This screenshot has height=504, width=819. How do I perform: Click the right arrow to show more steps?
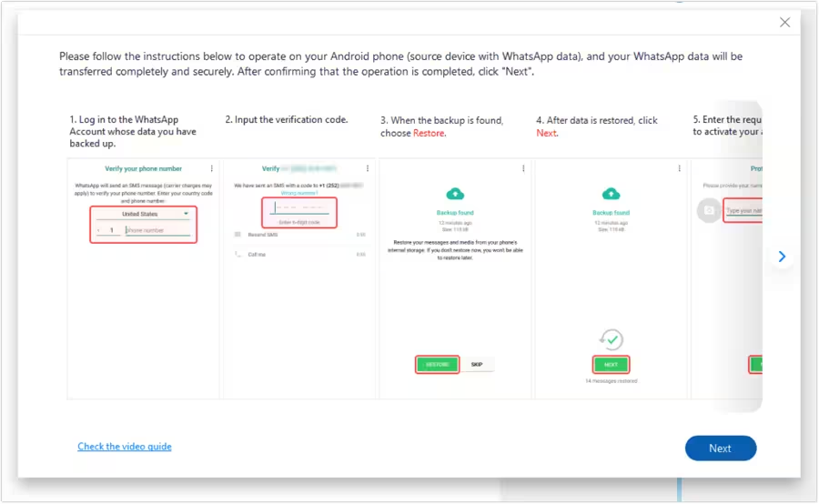[x=782, y=257]
